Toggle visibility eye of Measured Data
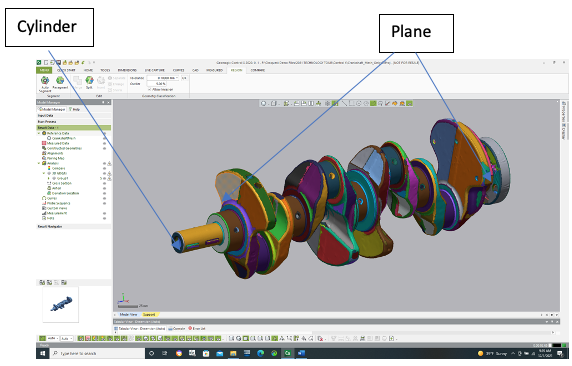This screenshot has height=366, width=572. pyautogui.click(x=105, y=143)
